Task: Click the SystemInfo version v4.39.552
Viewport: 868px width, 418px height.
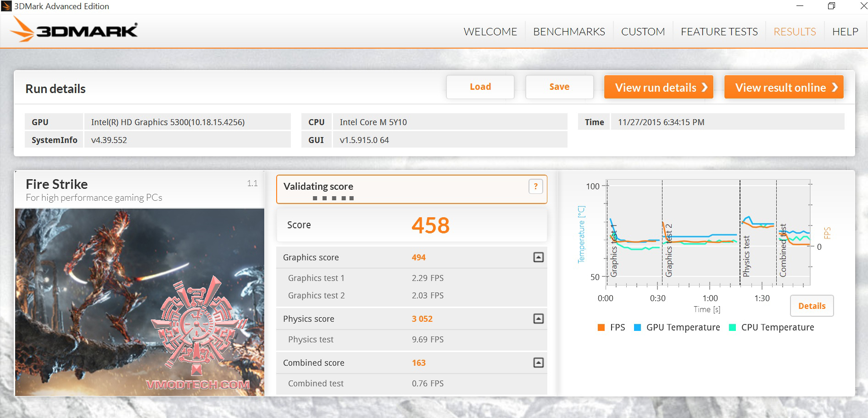Action: click(109, 140)
